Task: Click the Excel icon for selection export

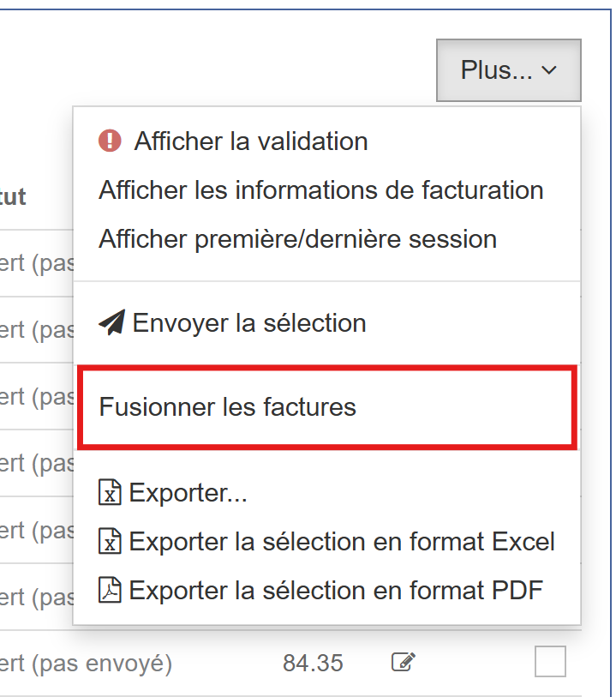Action: click(110, 541)
